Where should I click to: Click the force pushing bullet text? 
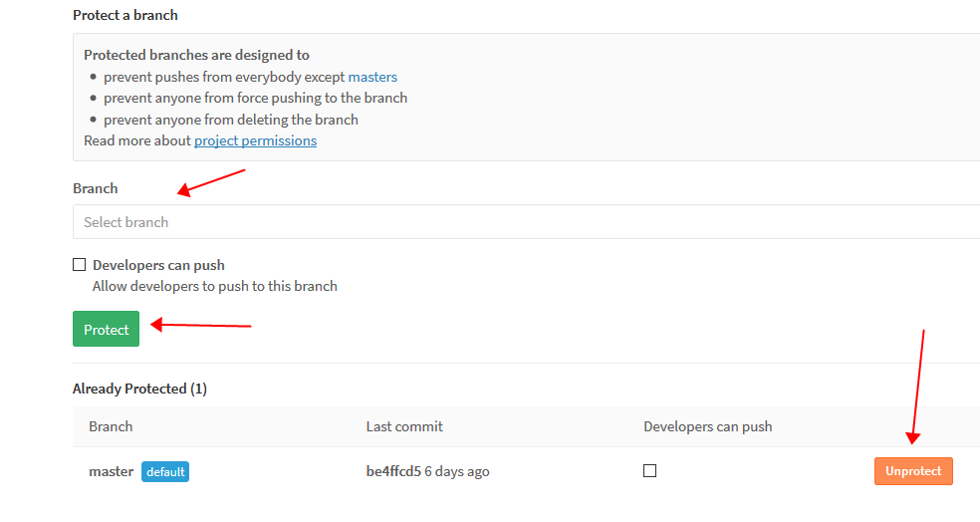(255, 98)
